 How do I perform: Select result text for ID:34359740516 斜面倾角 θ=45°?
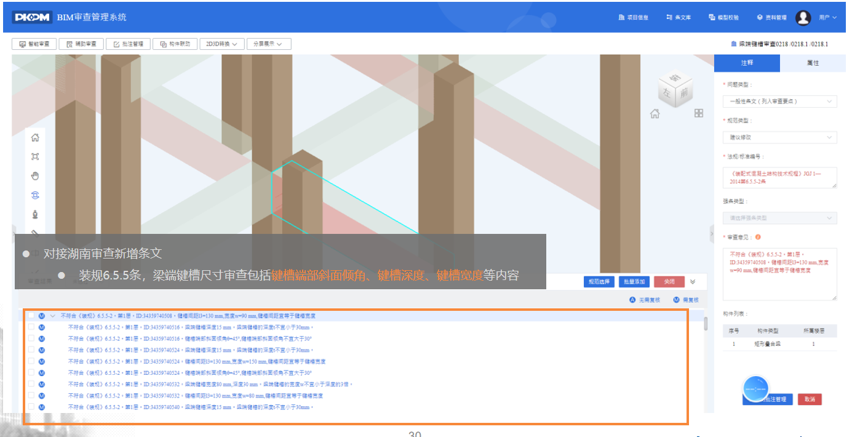point(190,339)
